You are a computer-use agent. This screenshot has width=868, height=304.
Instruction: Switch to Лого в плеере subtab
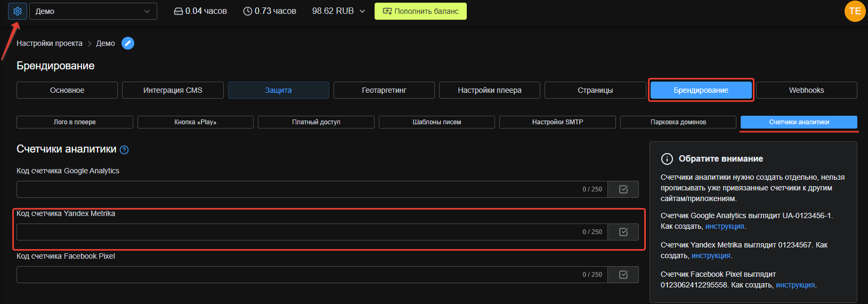75,122
